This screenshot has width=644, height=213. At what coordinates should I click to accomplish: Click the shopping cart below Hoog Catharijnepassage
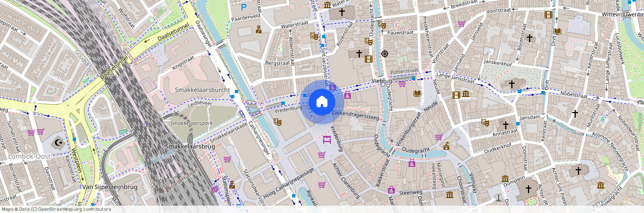click(x=321, y=185)
